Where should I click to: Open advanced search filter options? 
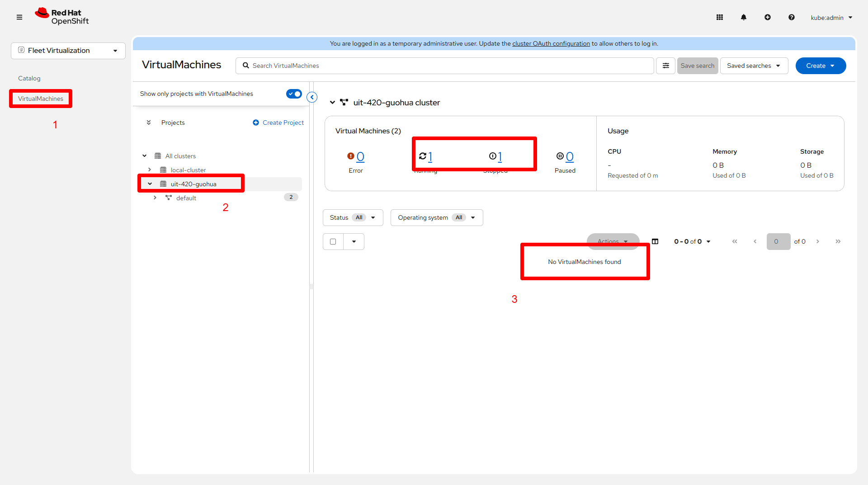pos(666,66)
